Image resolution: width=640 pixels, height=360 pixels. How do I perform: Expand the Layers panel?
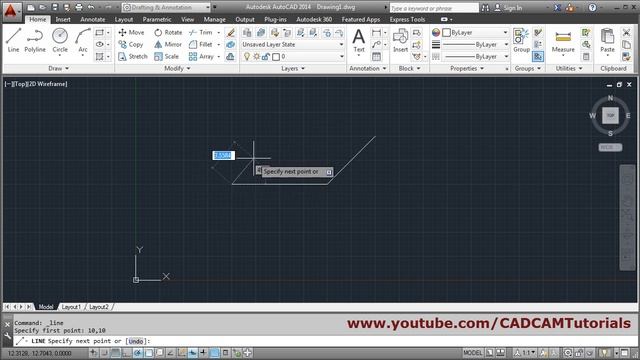pos(293,69)
